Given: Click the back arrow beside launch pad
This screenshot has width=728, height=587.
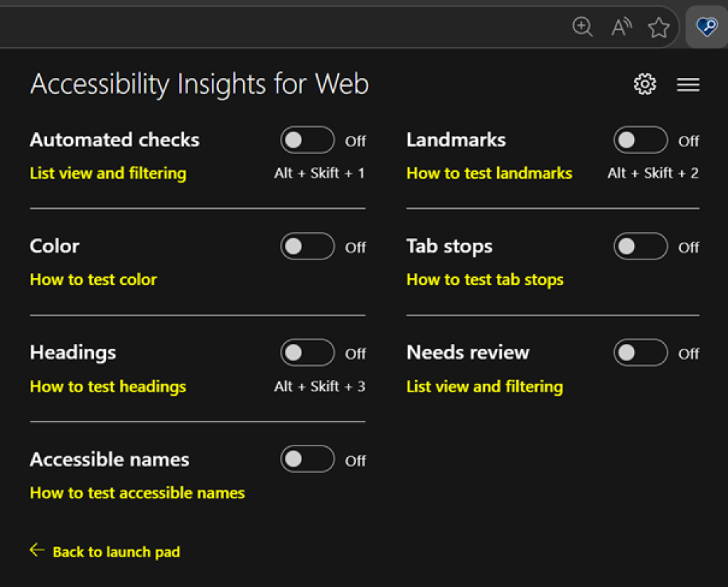Looking at the screenshot, I should click(x=37, y=550).
